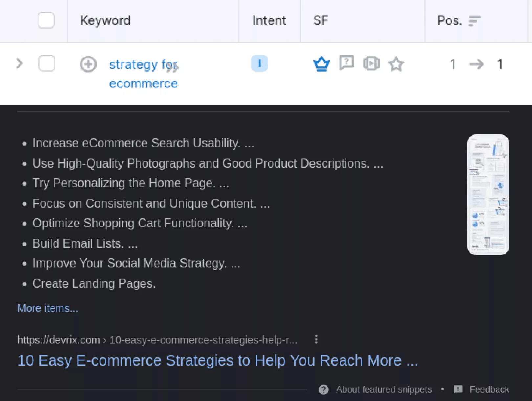The width and height of the screenshot is (532, 401).
Task: Click the double-arrow icon beside keyword
Action: click(x=172, y=68)
